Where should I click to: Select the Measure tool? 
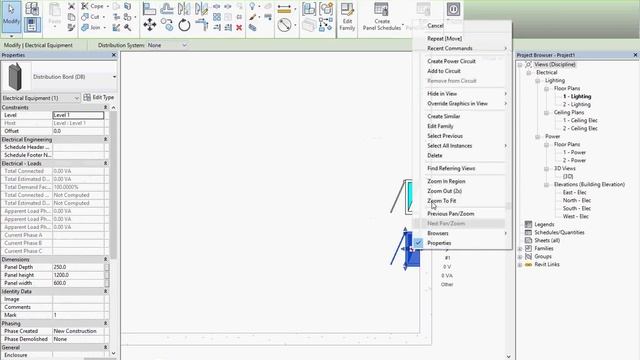[284, 25]
